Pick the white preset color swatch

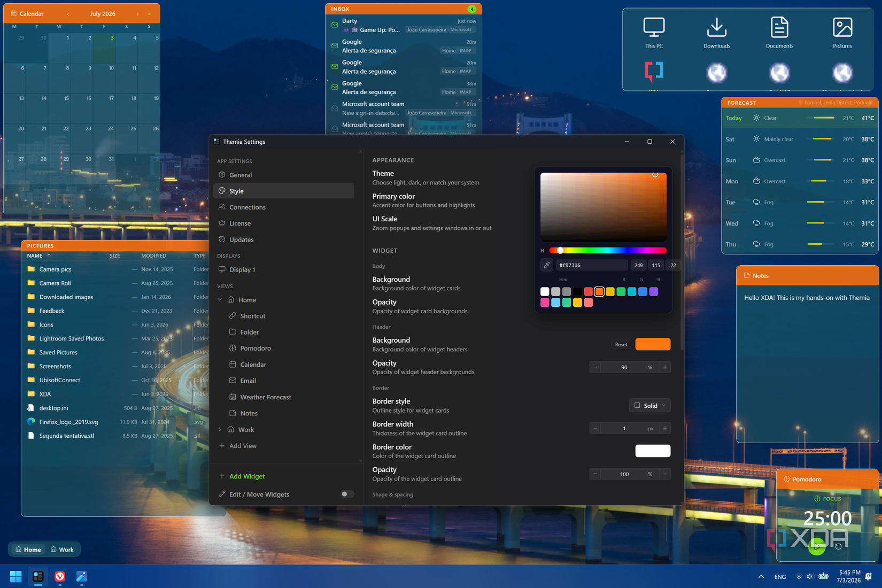[545, 291]
